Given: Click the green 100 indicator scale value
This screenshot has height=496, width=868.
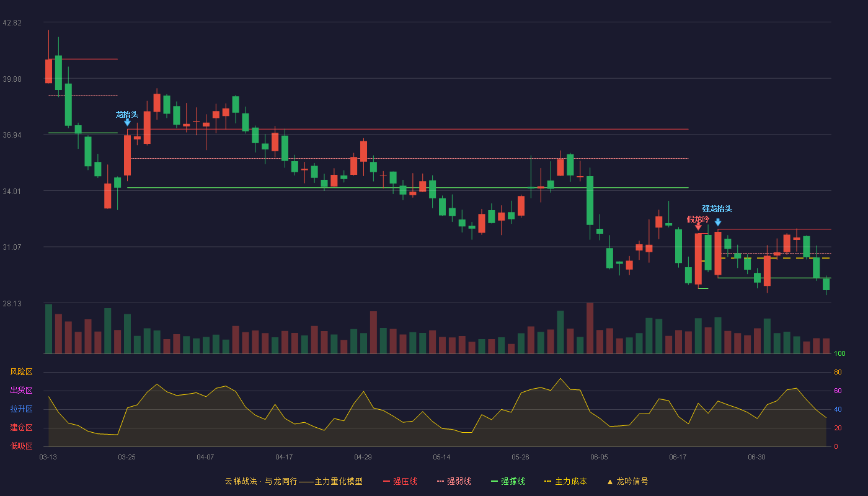Looking at the screenshot, I should click(839, 354).
